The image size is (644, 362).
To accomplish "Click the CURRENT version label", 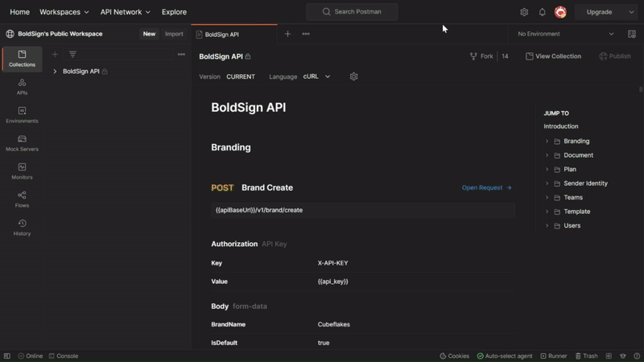I will click(x=241, y=76).
